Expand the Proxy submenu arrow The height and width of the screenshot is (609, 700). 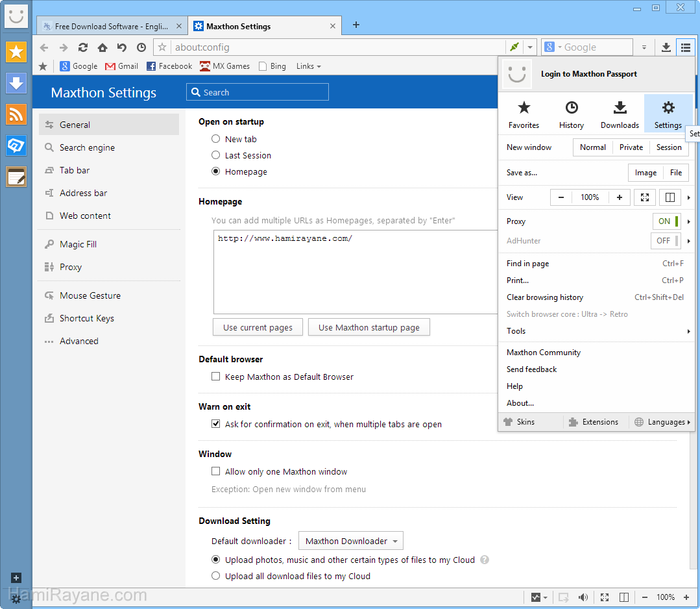click(689, 221)
